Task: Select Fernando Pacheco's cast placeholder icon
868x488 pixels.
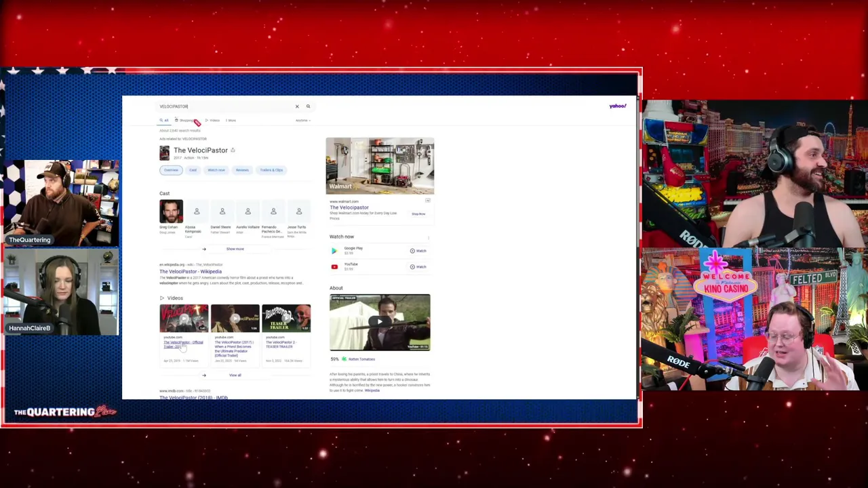Action: click(x=273, y=211)
